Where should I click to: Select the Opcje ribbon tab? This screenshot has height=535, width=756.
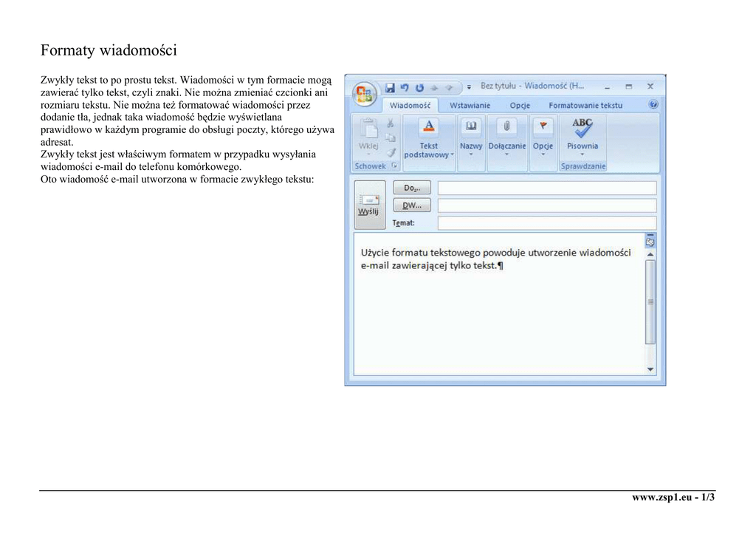[x=520, y=106]
